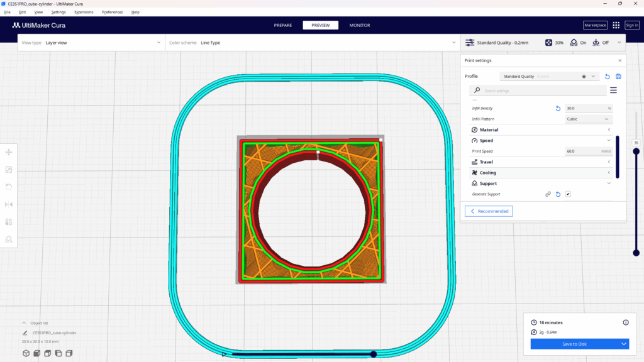Click the Save to Disk button
Image resolution: width=644 pixels, height=362 pixels.
[x=574, y=344]
